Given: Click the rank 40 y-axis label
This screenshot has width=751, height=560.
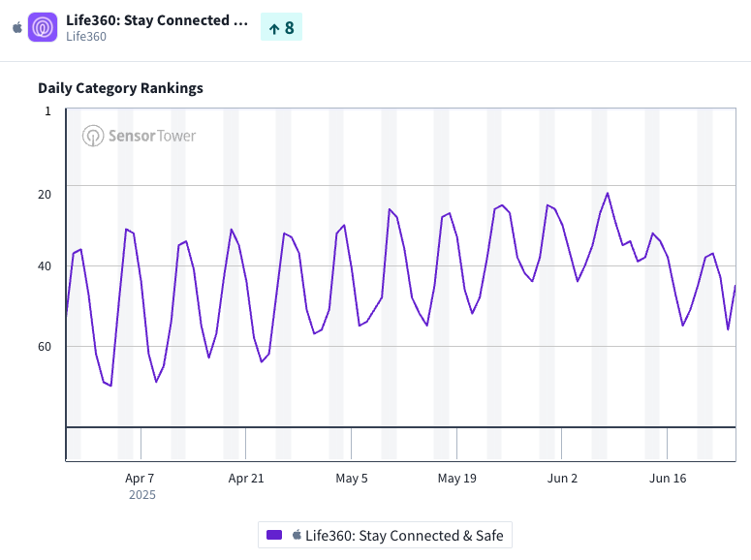Looking at the screenshot, I should click(x=45, y=265).
